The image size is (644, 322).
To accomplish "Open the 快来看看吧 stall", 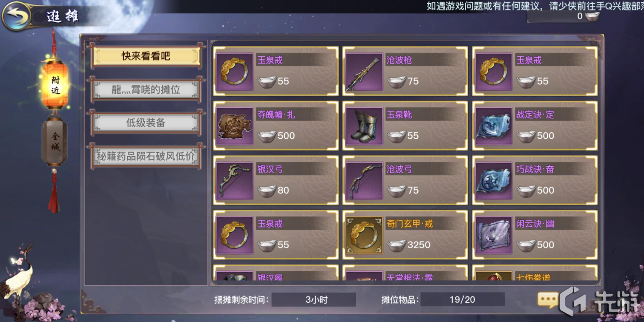I will tap(146, 56).
